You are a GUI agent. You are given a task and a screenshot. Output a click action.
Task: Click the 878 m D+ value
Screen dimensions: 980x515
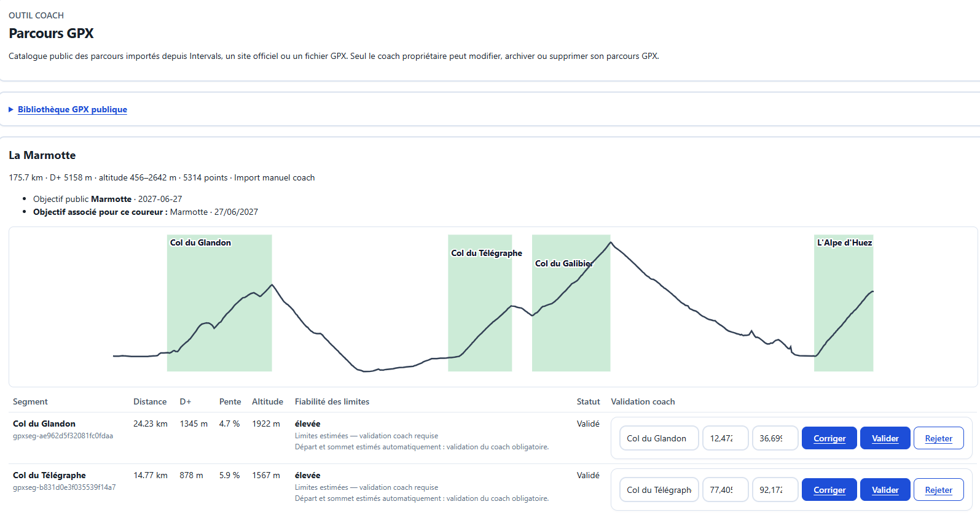pyautogui.click(x=191, y=475)
